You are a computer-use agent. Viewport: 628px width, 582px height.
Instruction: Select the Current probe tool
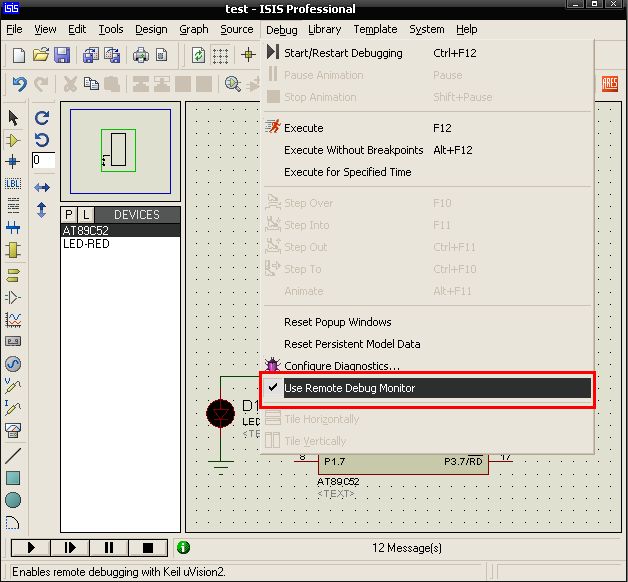coord(13,408)
